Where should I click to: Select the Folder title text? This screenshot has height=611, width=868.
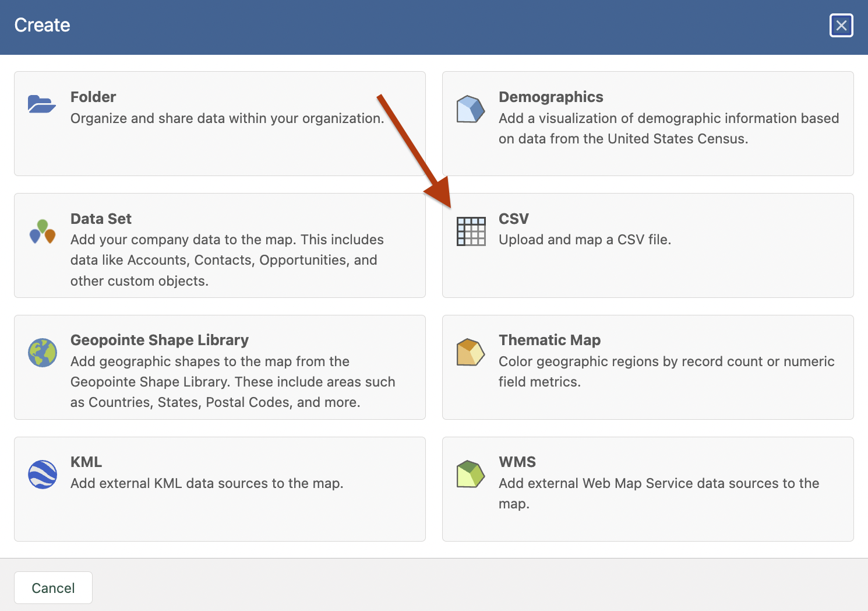[x=93, y=97]
